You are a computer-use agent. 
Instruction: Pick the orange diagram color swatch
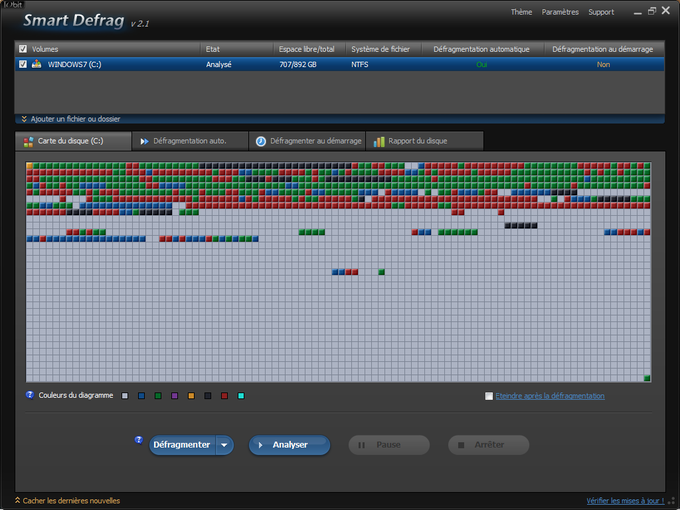(191, 396)
